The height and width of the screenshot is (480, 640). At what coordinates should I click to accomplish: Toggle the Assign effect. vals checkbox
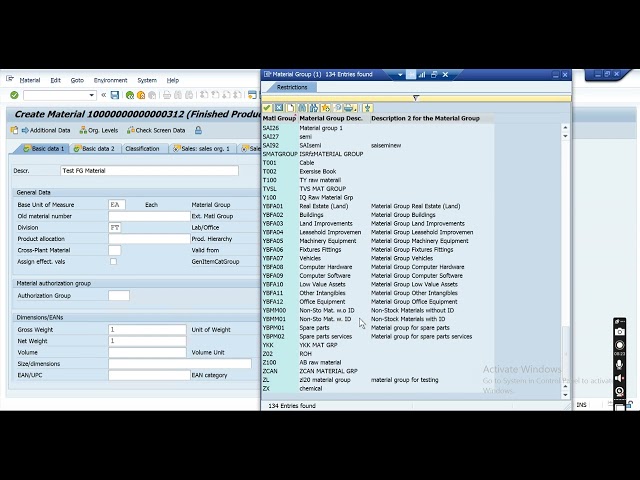point(113,261)
